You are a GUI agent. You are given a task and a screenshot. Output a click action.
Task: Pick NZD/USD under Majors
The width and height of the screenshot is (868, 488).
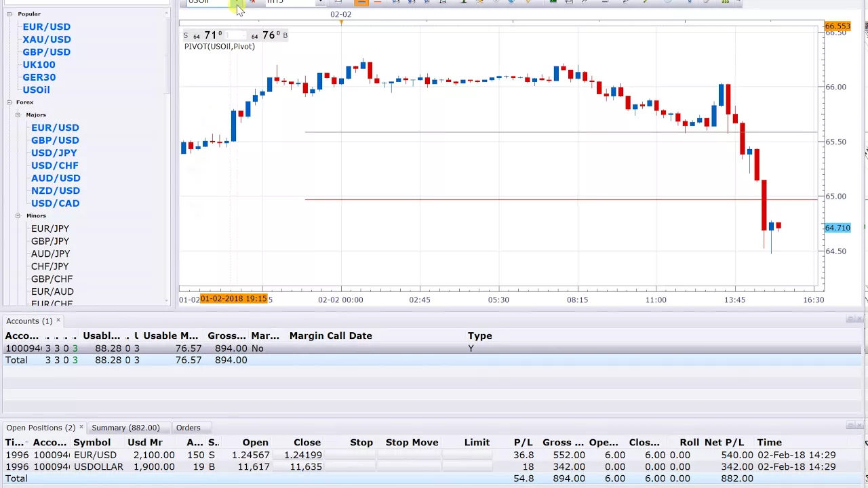[56, 191]
